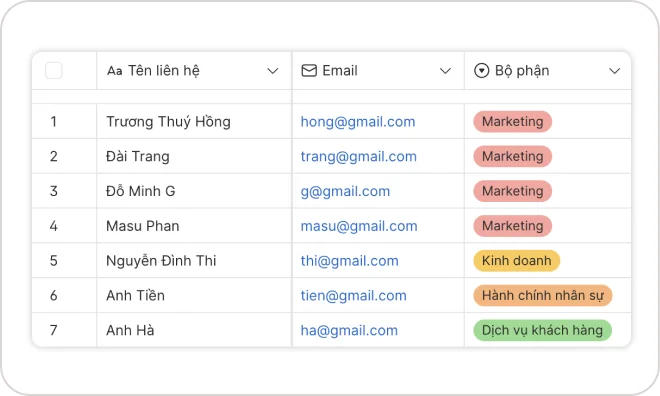Select row number 6

tap(53, 295)
